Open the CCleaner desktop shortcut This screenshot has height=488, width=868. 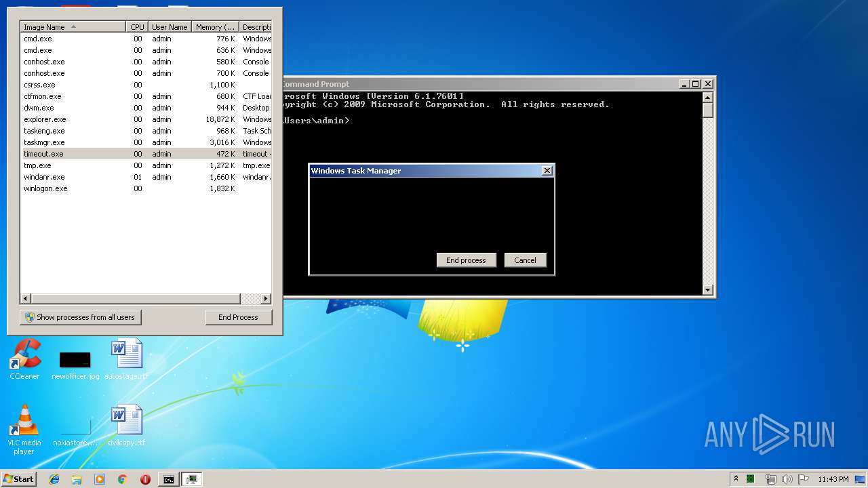25,359
